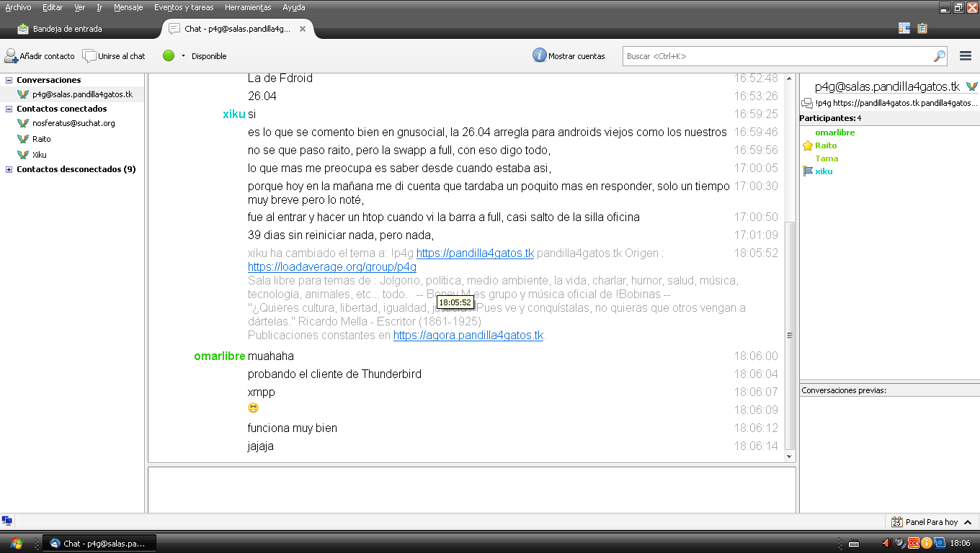Click the magnifier icon in the search box

[940, 56]
